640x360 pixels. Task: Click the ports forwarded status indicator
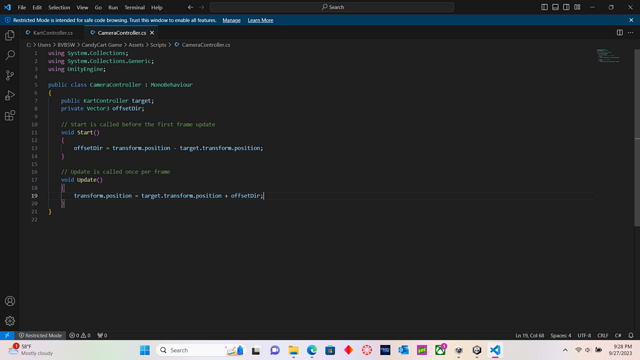click(x=102, y=335)
